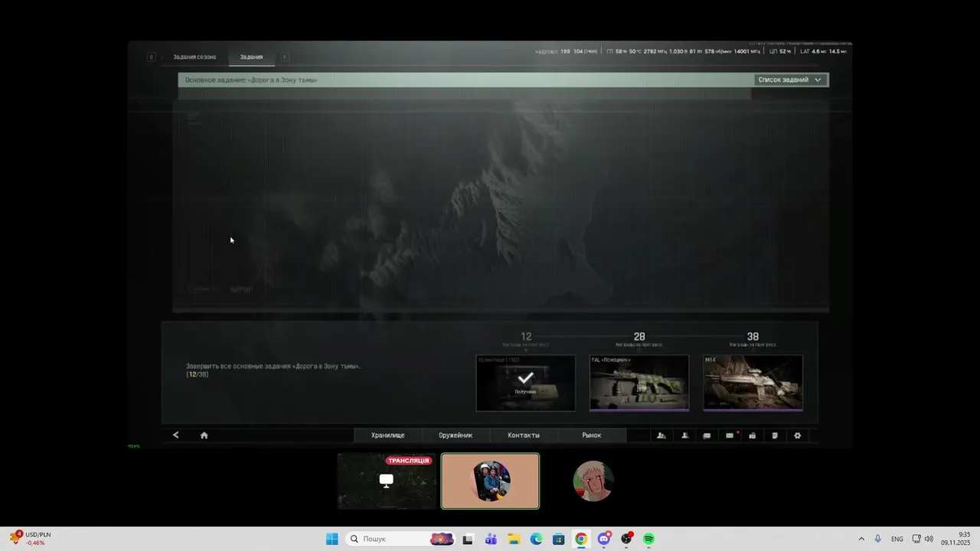This screenshot has width=980, height=551.
Task: Open Microsoft Teams from the taskbar
Action: point(491,539)
